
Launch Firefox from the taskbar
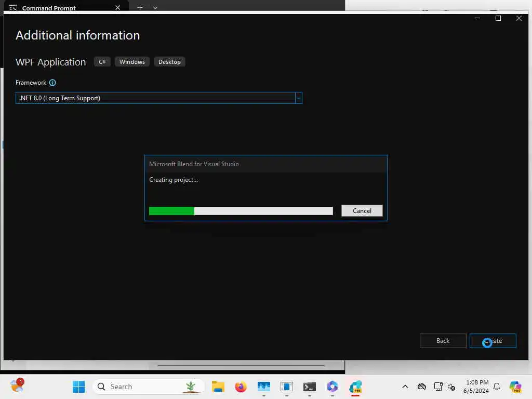pos(241,387)
